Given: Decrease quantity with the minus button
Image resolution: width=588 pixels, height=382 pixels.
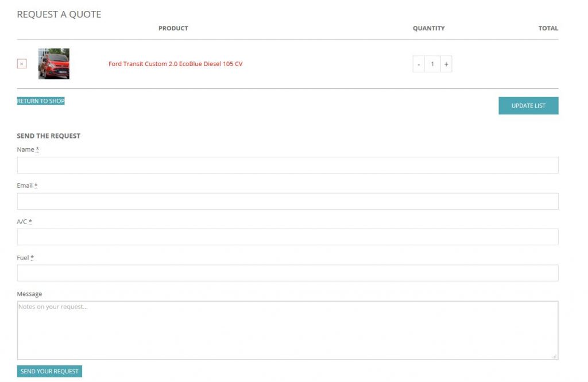Looking at the screenshot, I should 419,64.
